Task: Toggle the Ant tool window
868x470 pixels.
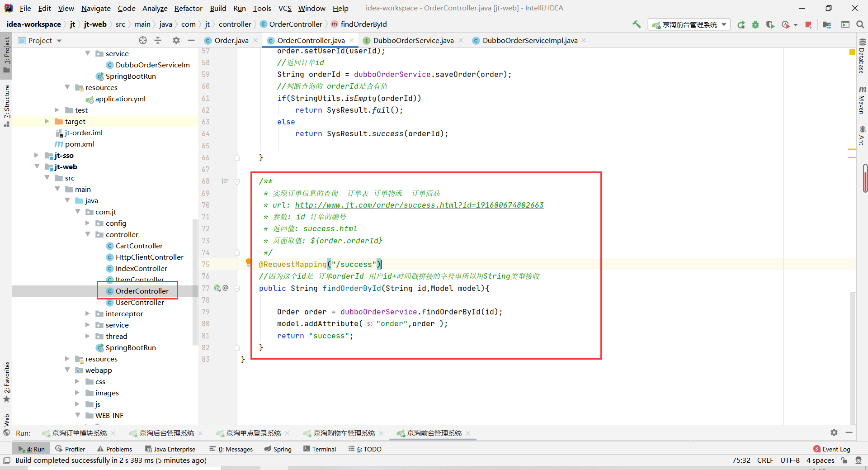Action: coord(862,136)
